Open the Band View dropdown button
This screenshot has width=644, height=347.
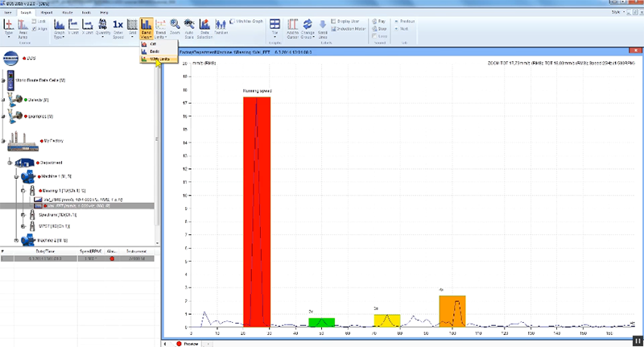pyautogui.click(x=147, y=28)
